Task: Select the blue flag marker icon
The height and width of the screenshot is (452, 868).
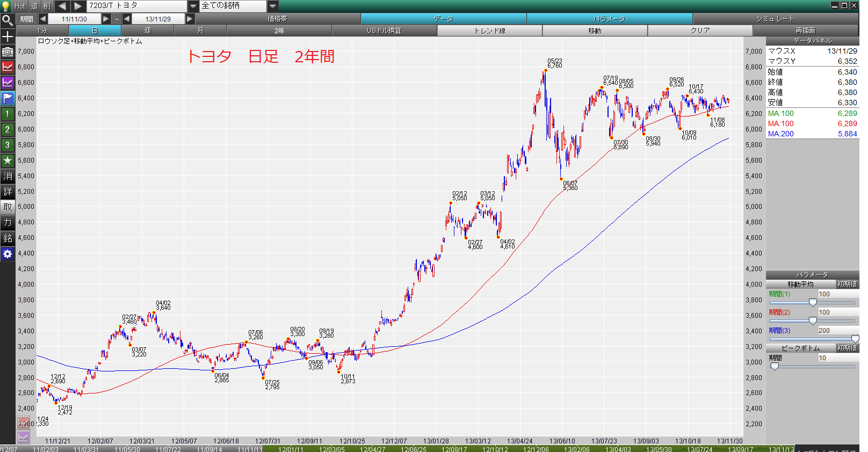Action: 8,98
